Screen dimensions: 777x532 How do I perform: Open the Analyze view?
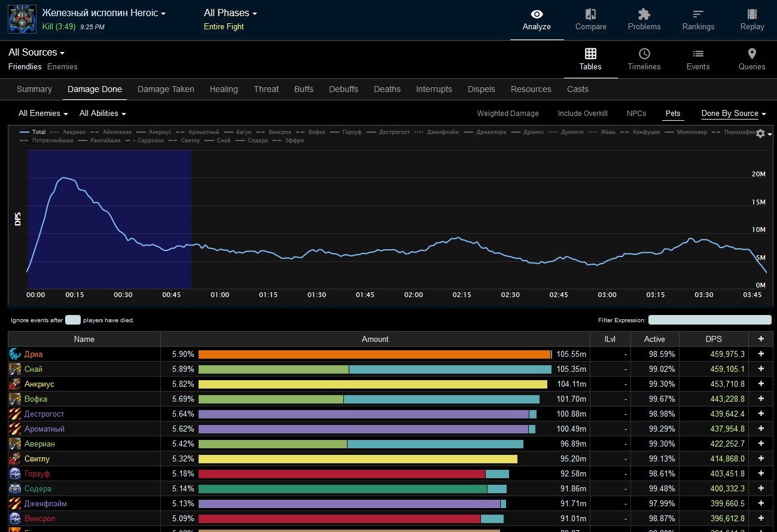(537, 20)
